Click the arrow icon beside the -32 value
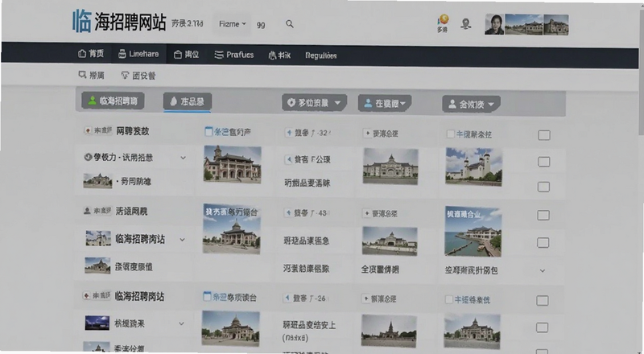644x354 pixels. point(289,133)
